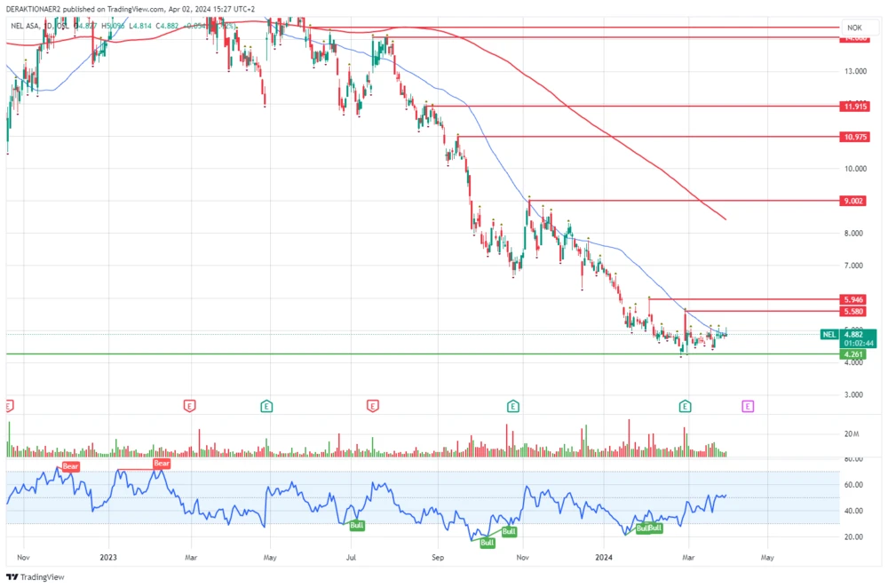This screenshot has height=588, width=888.
Task: Click the purple upcoming earnings marker
Action: point(748,406)
